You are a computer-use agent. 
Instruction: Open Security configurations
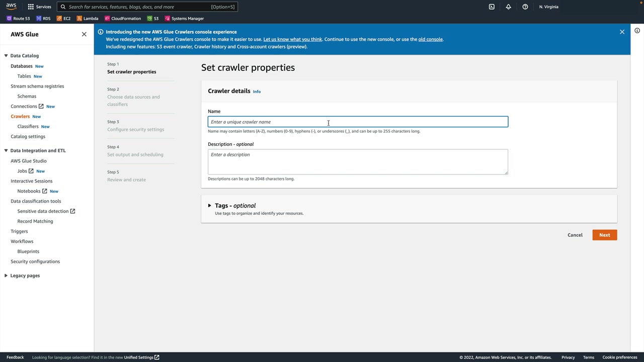(35, 261)
